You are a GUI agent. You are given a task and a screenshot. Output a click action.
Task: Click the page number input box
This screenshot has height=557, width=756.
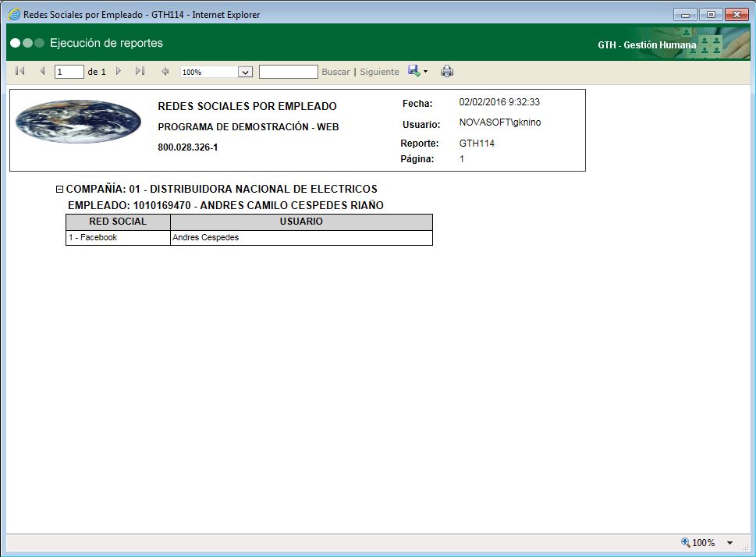[x=68, y=71]
